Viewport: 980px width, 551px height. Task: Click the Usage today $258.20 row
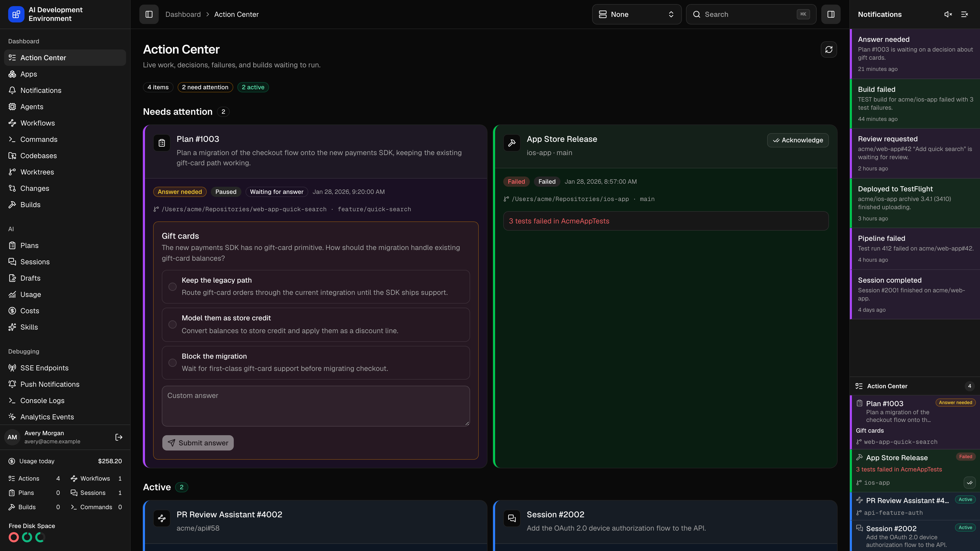(x=65, y=461)
